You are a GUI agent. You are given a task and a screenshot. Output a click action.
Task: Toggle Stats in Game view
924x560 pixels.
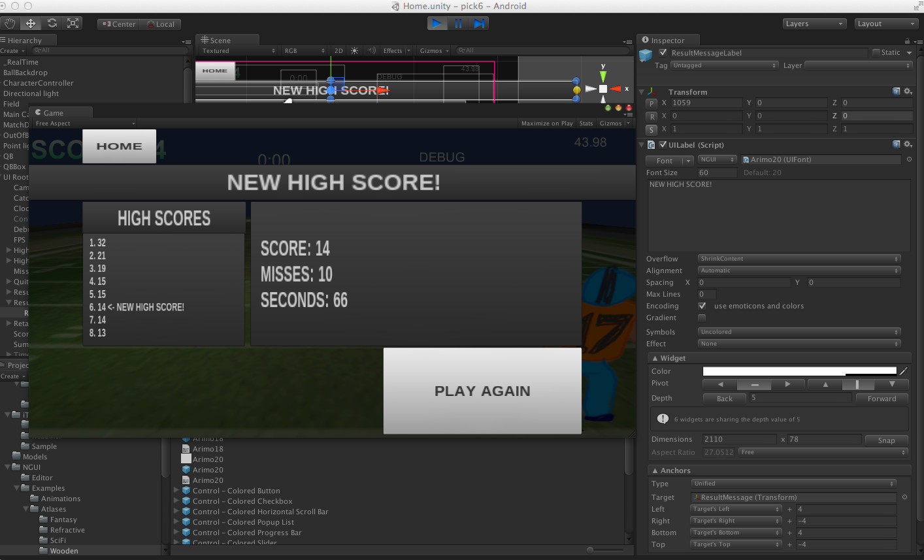[x=586, y=123]
